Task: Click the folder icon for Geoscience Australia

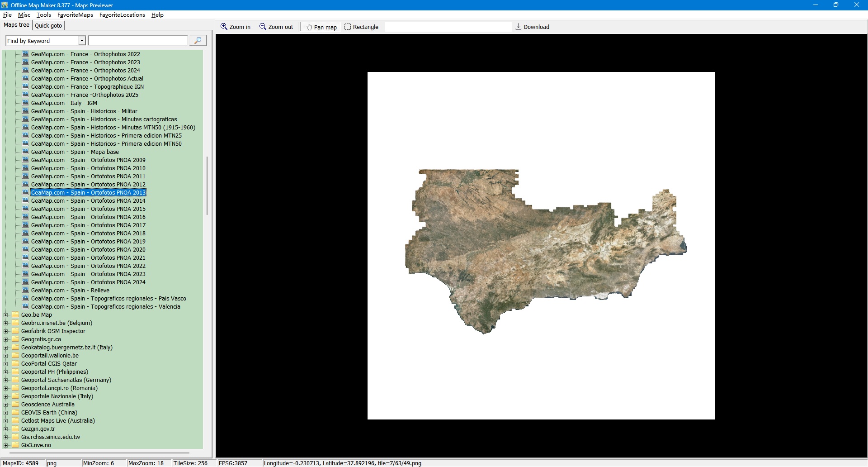Action: click(x=15, y=404)
